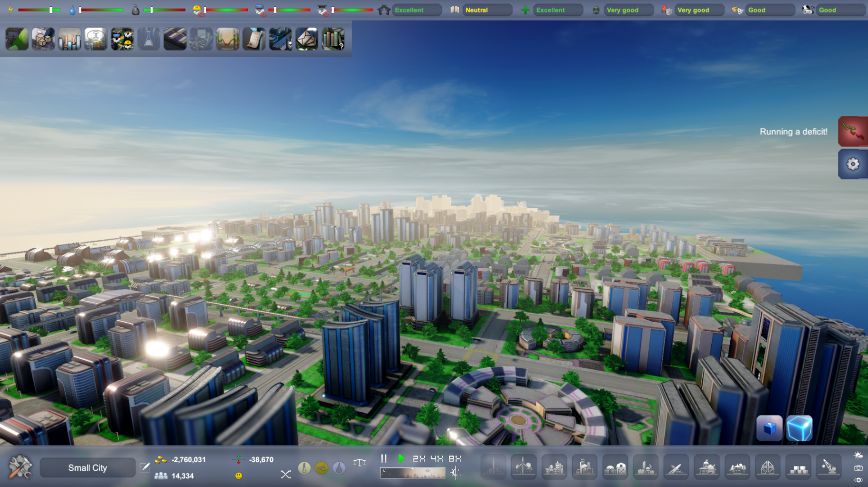Click the day-night timeline bar
Image resolution: width=868 pixels, height=487 pixels.
(413, 473)
